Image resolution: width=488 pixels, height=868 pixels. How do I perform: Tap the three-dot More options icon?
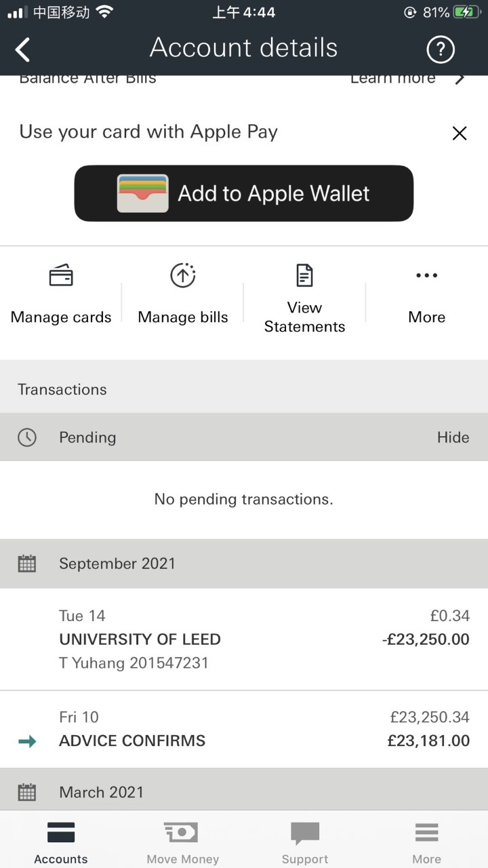[x=426, y=275]
